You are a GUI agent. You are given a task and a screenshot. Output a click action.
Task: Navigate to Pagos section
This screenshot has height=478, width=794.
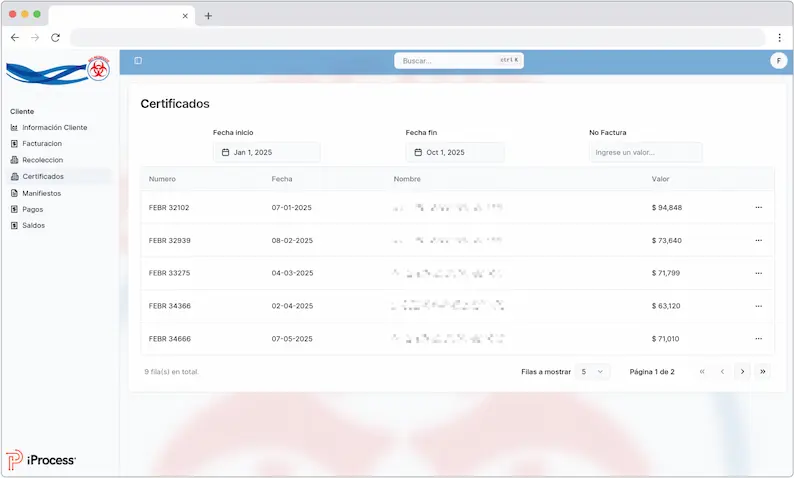pos(32,209)
